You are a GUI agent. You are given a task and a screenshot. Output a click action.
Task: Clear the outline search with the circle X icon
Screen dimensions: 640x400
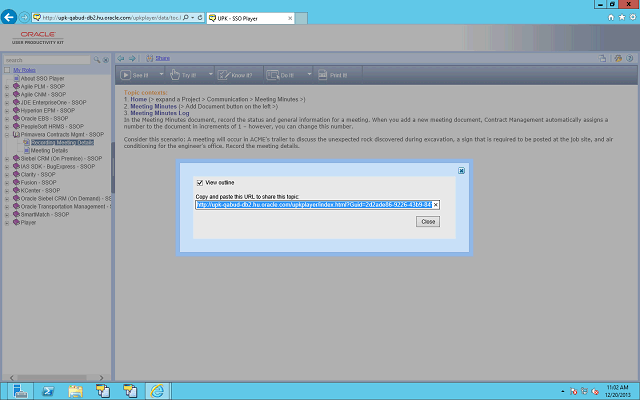[106, 60]
